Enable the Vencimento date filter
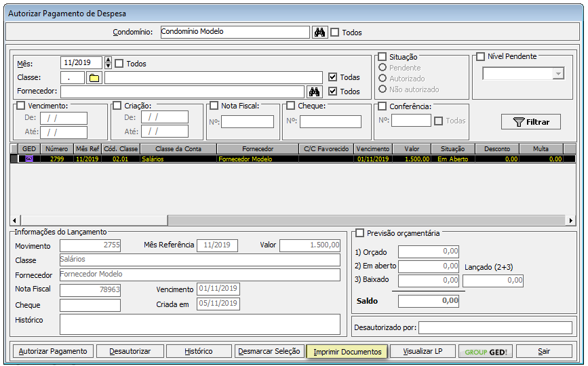Screen dimensions: 588x366 (x=21, y=106)
